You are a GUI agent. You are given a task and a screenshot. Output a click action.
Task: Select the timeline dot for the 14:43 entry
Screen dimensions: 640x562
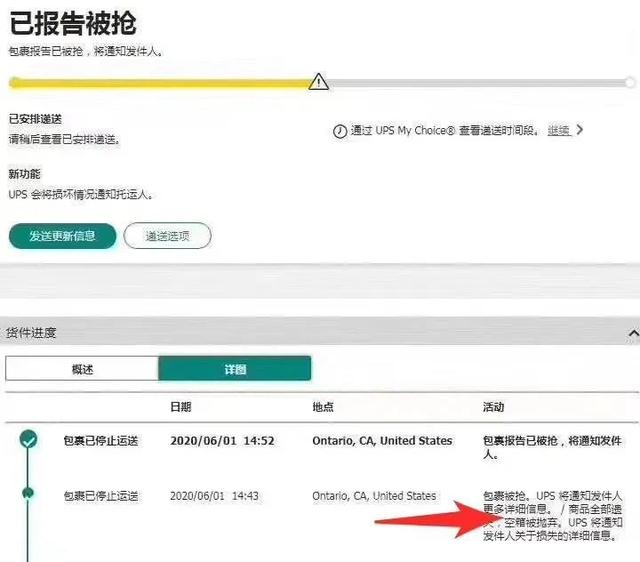(x=29, y=492)
